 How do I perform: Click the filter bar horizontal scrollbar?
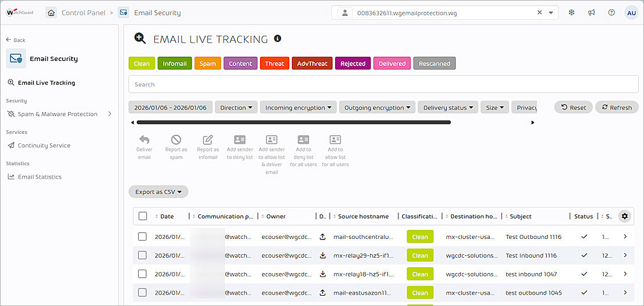coord(294,122)
